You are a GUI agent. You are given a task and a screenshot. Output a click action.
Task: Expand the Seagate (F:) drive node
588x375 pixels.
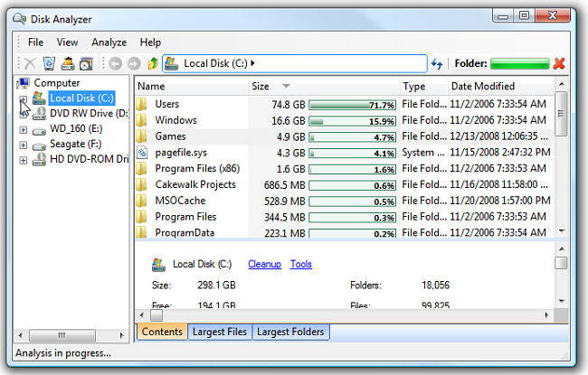pos(23,145)
